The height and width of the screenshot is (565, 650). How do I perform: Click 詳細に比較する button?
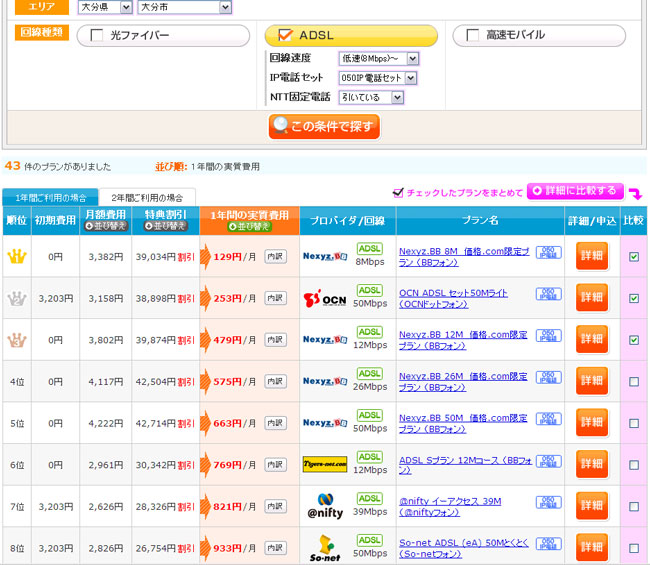click(575, 191)
